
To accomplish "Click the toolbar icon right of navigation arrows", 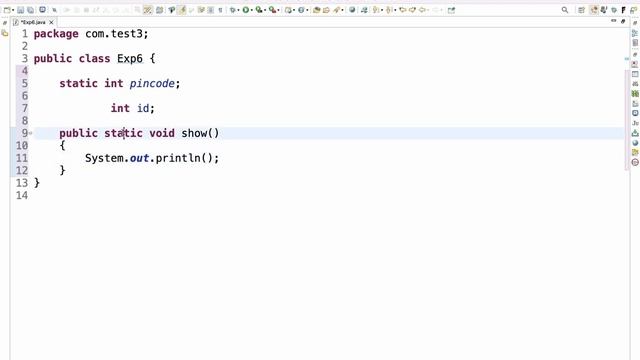I will coord(451,11).
